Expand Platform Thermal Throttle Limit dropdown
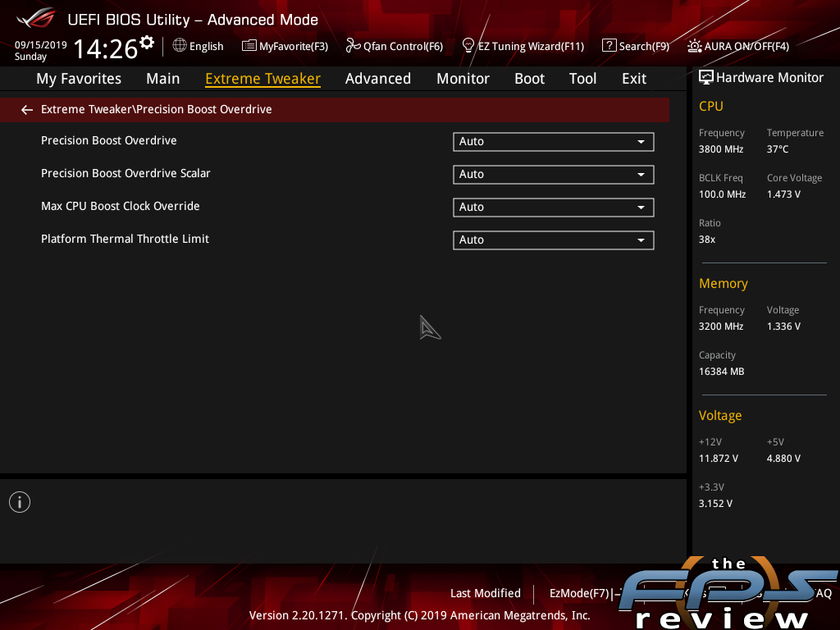 pyautogui.click(x=554, y=240)
